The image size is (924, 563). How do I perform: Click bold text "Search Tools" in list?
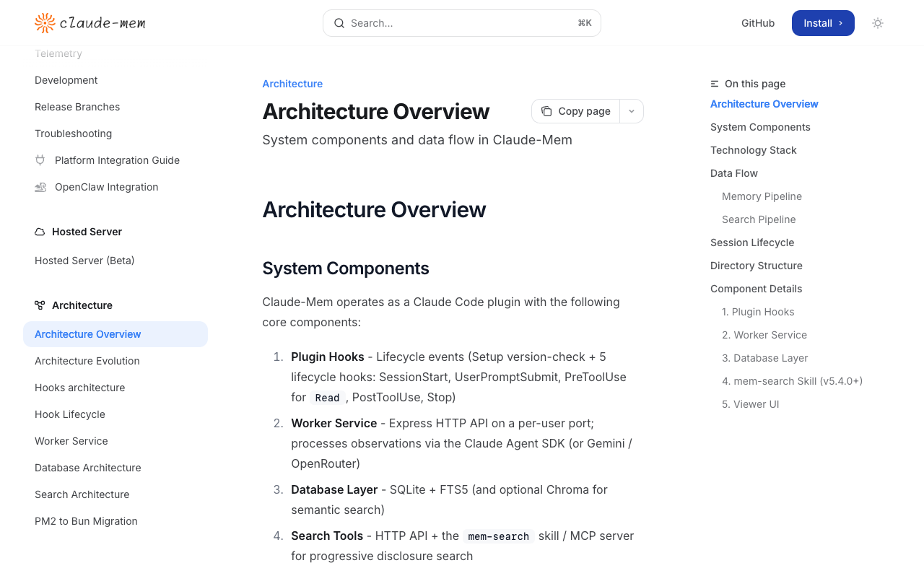pos(327,536)
